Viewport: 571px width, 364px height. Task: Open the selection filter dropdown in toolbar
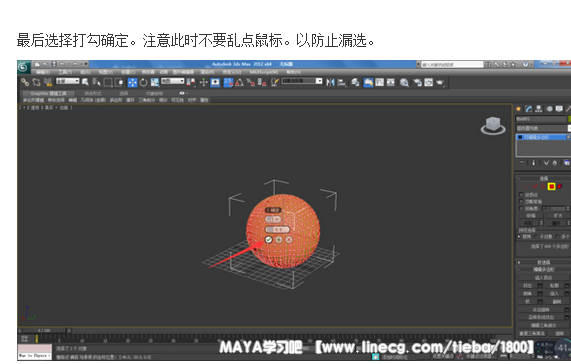pos(68,81)
